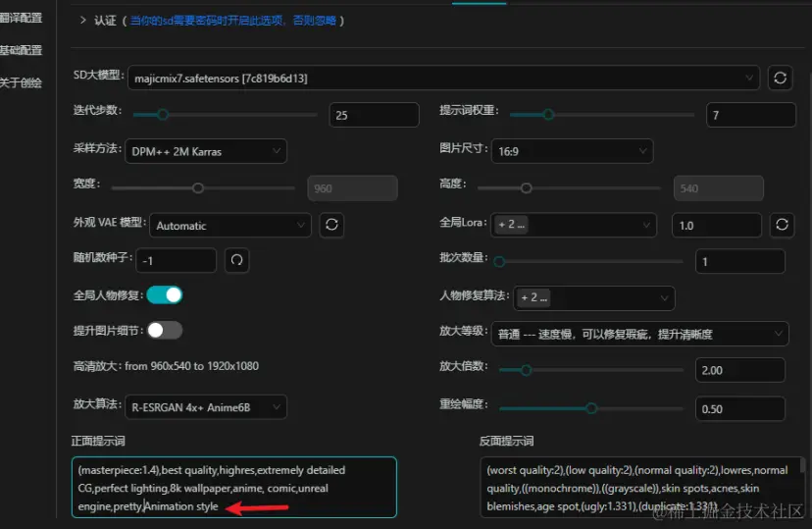Open the SD大模型 majicmix7 dropdown
The width and height of the screenshot is (812, 529).
tap(443, 78)
